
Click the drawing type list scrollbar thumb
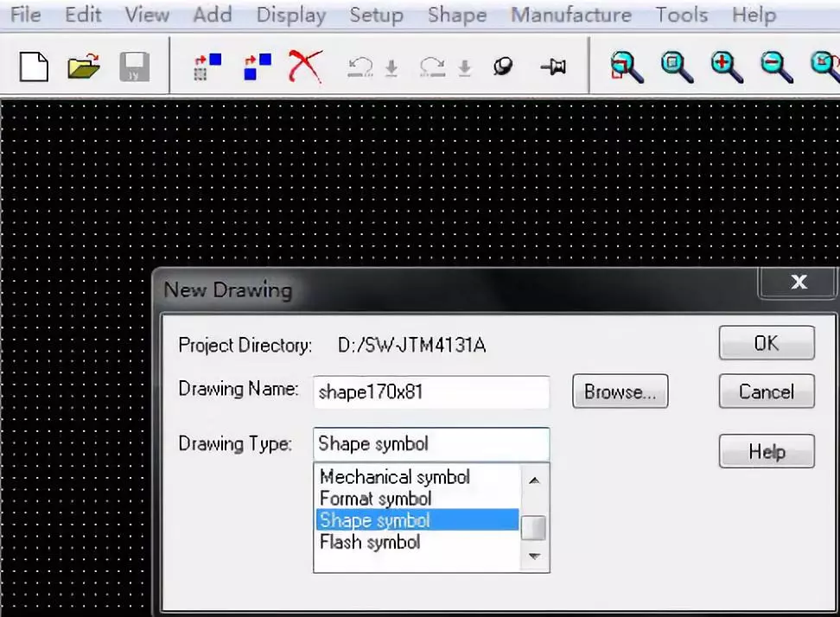533,528
